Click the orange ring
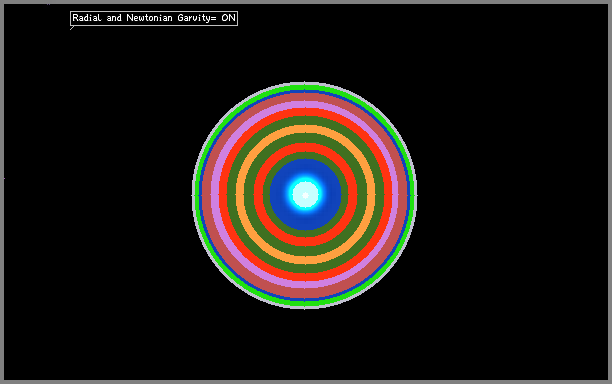This screenshot has height=384, width=612. (x=305, y=260)
